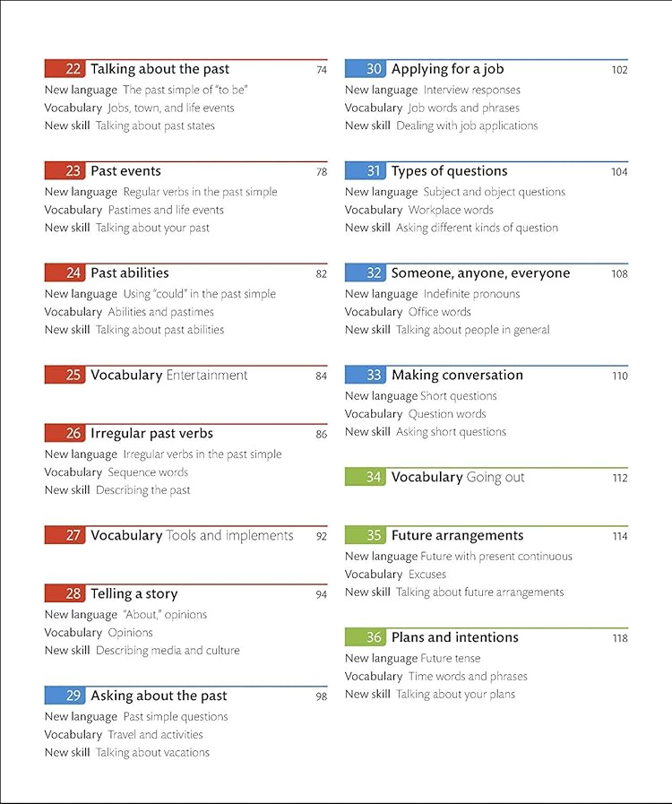Click the blue number 33 badge
Viewport: 672px width, 804px height.
click(365, 376)
